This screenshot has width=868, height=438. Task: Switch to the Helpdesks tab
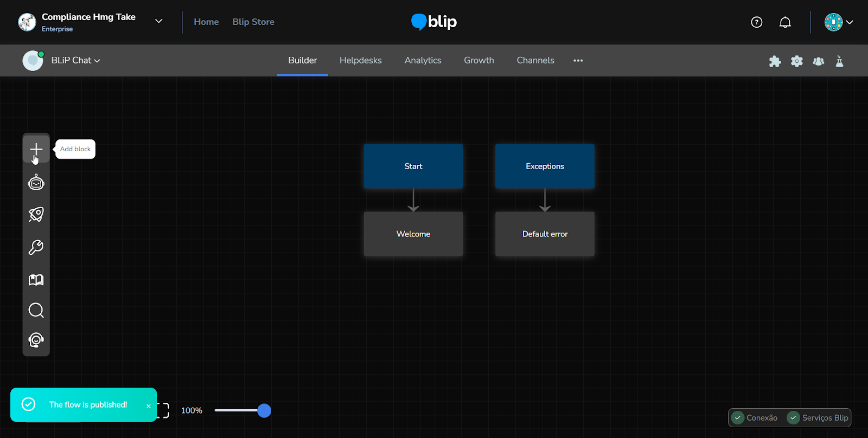[x=360, y=61]
